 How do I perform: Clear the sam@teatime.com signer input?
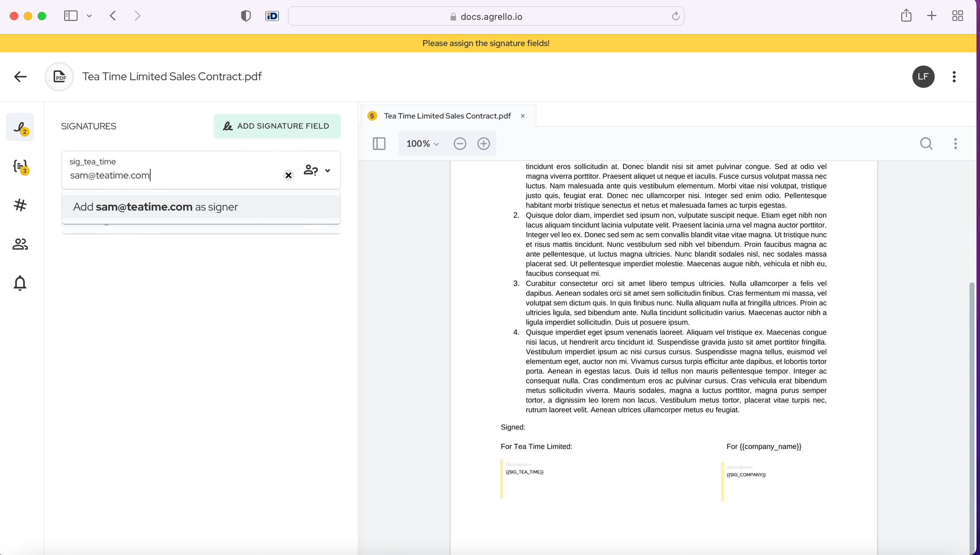click(x=288, y=175)
